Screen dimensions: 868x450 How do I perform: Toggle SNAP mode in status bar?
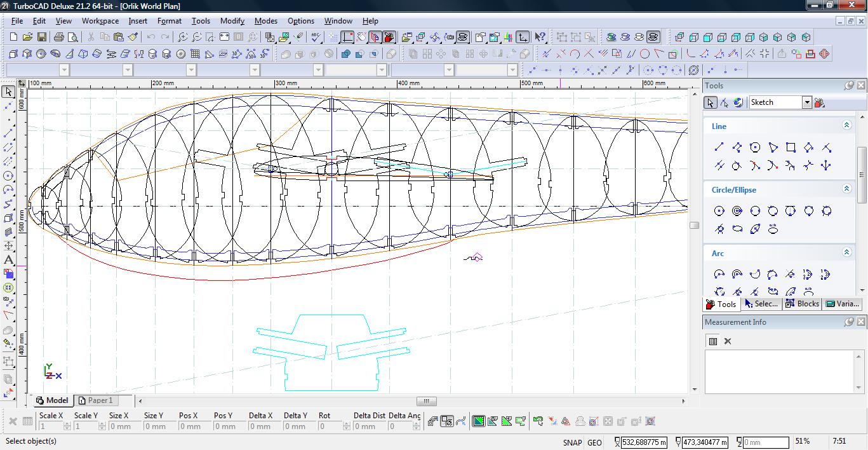[x=571, y=442]
